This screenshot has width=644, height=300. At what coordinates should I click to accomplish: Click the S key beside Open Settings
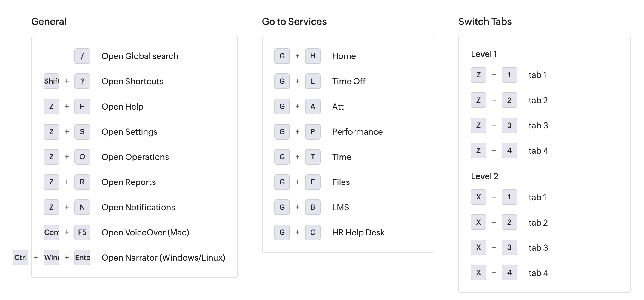point(82,132)
